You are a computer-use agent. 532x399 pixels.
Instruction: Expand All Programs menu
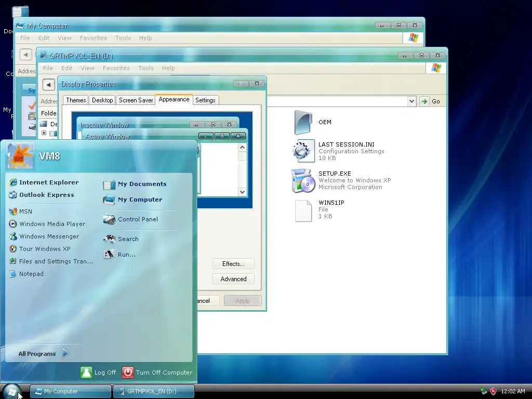point(44,353)
